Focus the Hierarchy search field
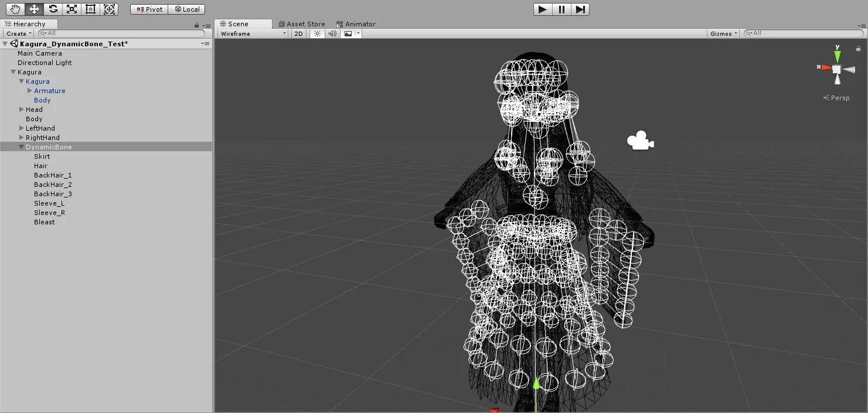The image size is (868, 413). click(x=121, y=33)
